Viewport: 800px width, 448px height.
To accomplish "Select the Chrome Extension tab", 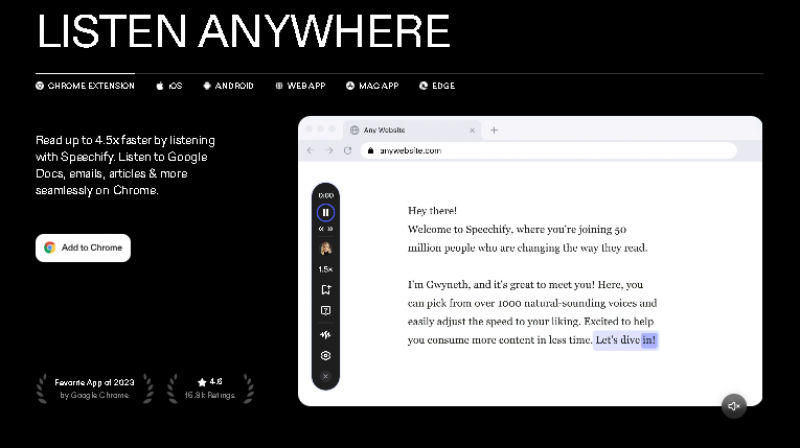I will tap(85, 86).
